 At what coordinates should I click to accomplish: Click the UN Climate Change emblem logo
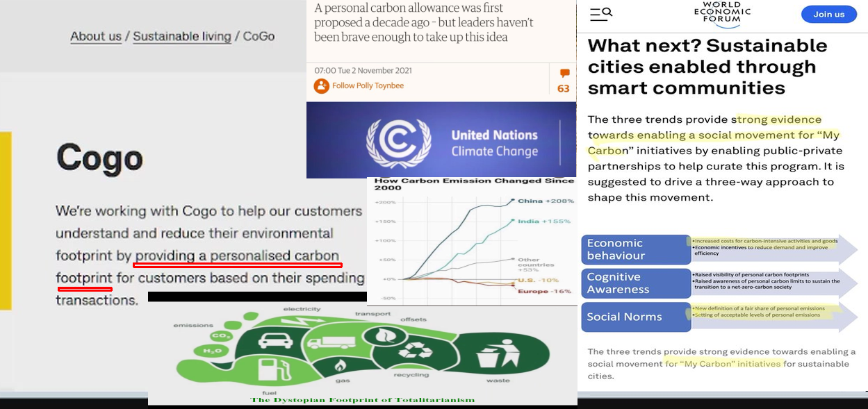tap(398, 143)
